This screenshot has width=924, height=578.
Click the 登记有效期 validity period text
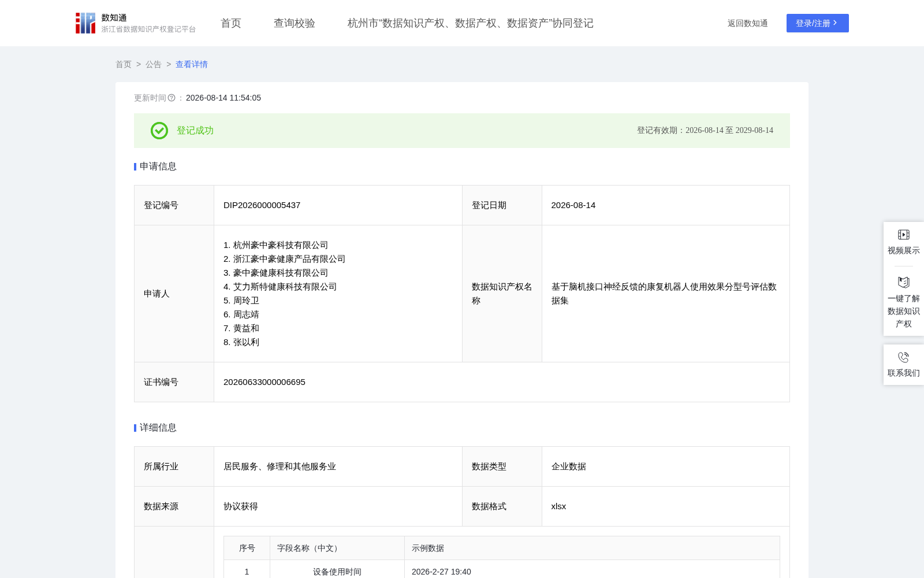coord(705,131)
